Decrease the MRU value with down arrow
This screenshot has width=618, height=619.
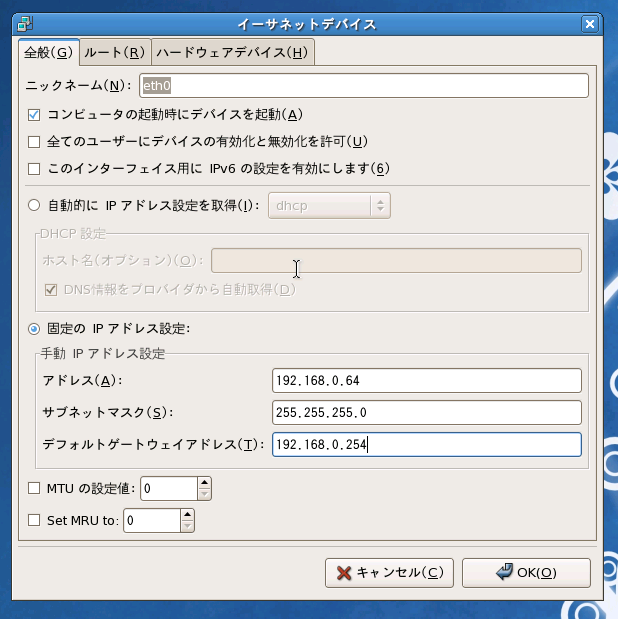click(188, 526)
